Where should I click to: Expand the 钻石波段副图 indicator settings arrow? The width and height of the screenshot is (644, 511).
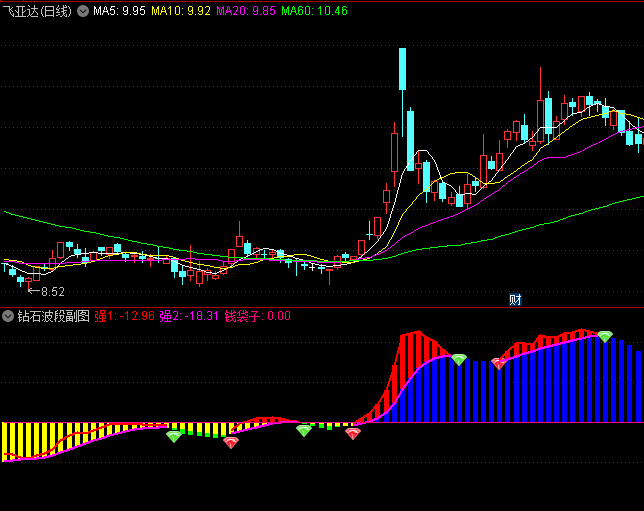pyautogui.click(x=9, y=316)
